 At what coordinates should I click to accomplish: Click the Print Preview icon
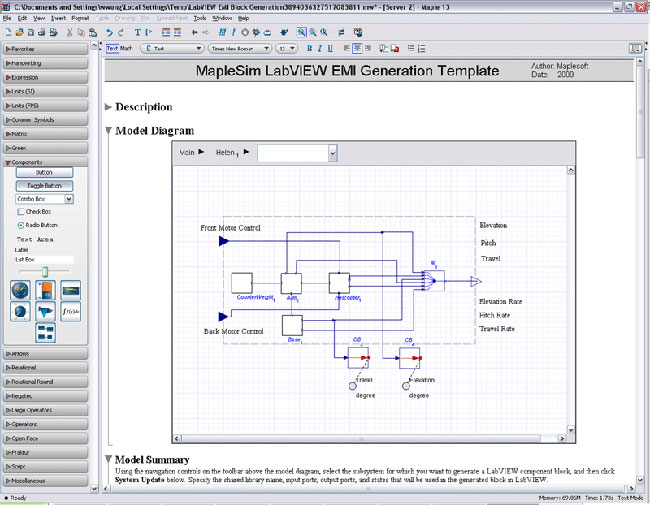[x=53, y=32]
